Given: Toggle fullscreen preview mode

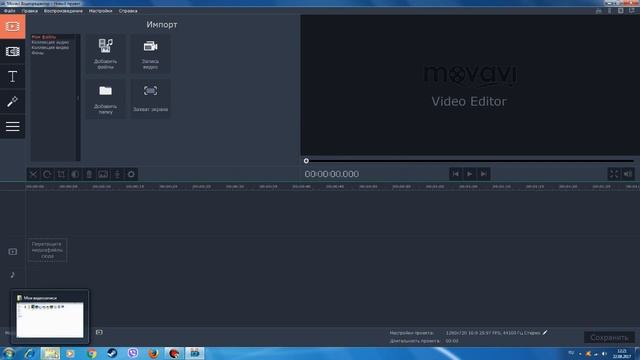Looking at the screenshot, I should (x=614, y=174).
